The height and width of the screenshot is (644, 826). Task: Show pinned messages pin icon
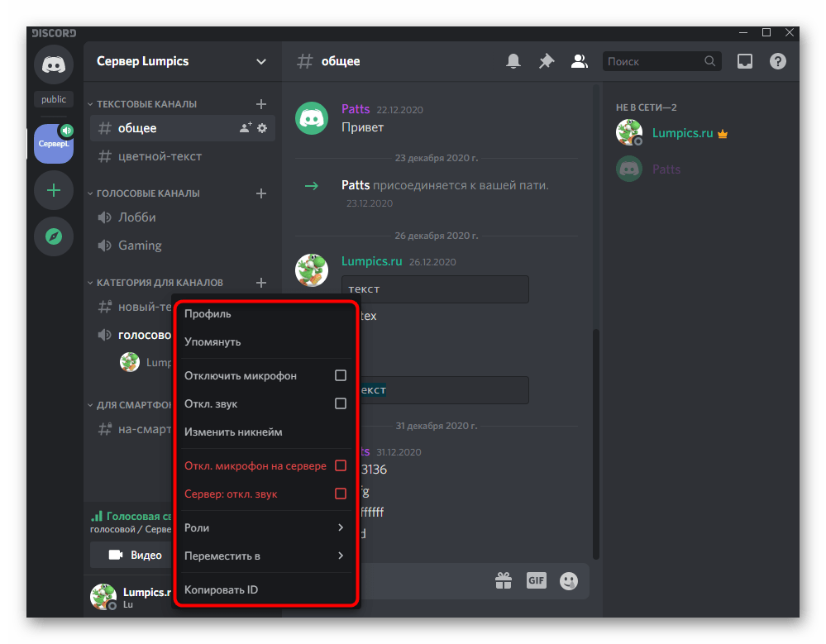point(546,61)
